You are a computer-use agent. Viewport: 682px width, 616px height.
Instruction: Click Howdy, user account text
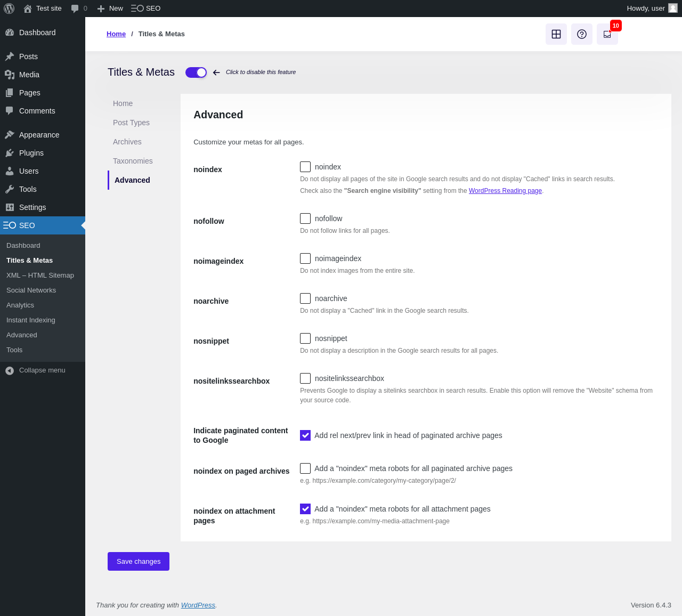[646, 9]
